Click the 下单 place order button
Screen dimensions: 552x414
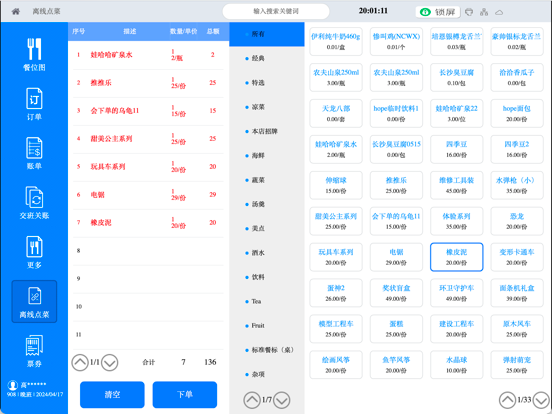(185, 395)
